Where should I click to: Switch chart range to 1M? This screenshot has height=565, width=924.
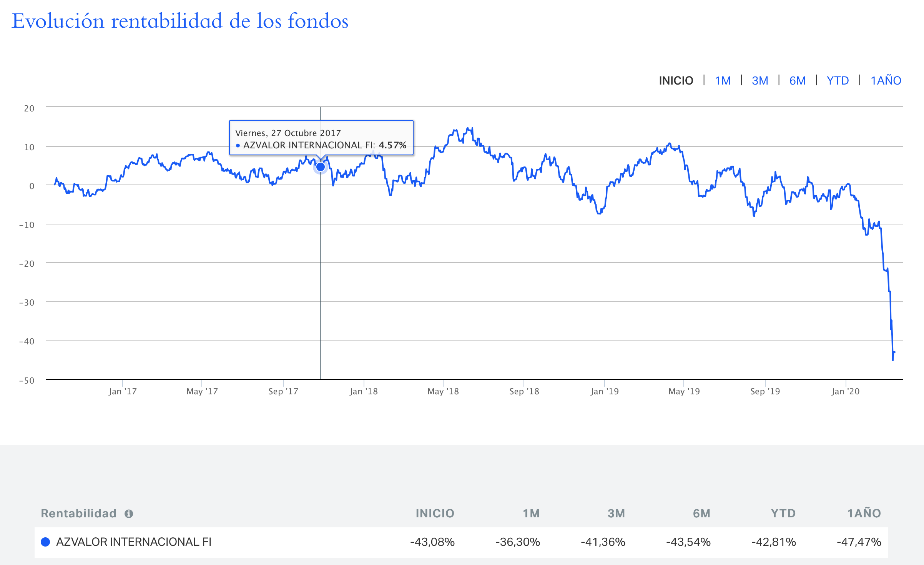[x=723, y=81]
